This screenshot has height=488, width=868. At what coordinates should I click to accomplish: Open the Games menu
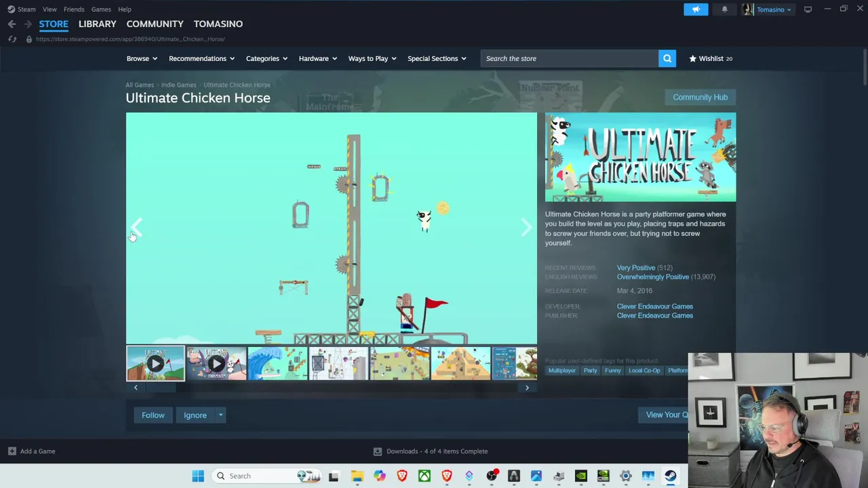click(x=101, y=9)
